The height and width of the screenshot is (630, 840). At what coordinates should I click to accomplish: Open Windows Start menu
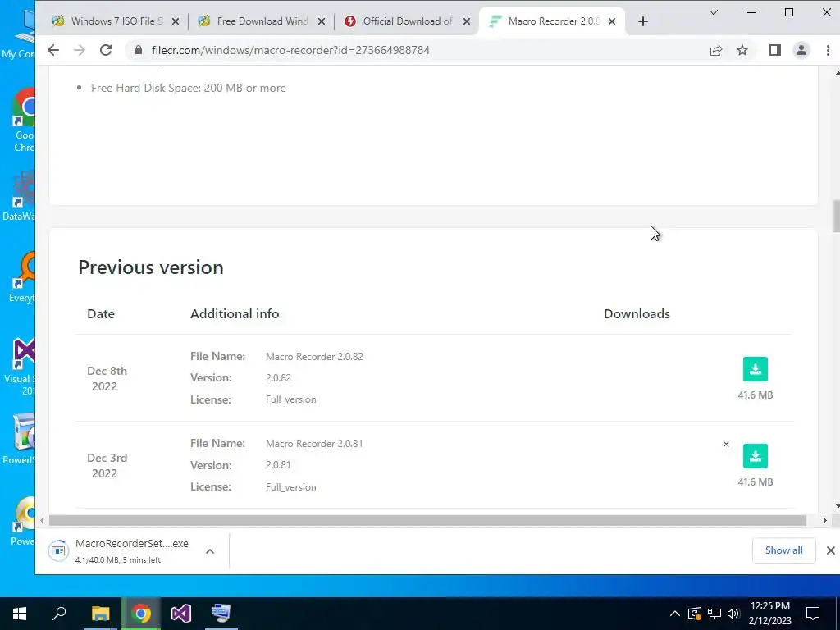20,614
